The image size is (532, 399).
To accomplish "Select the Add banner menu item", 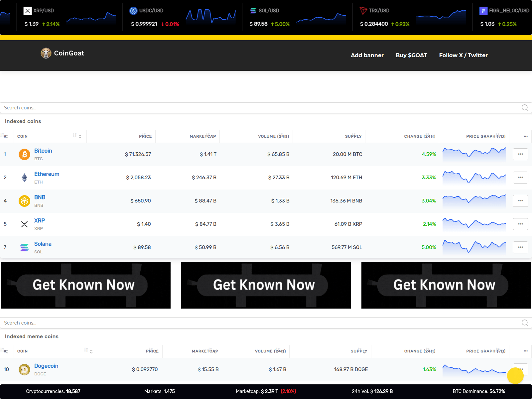I will [367, 55].
